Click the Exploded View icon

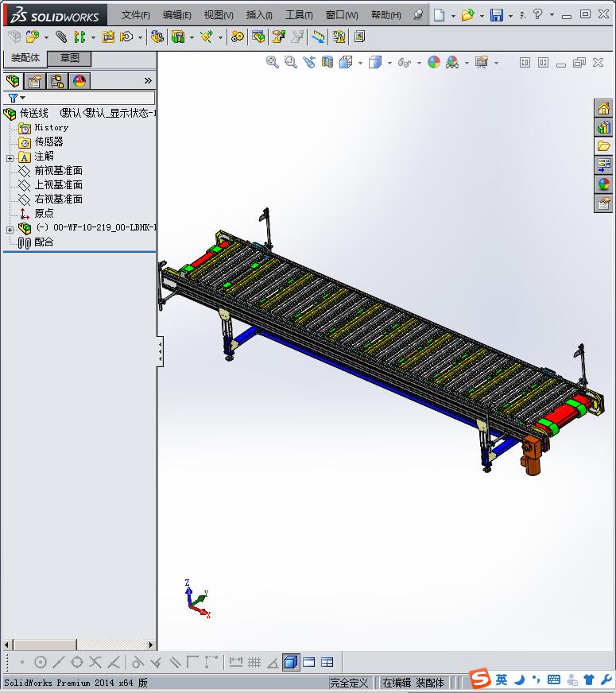[278, 37]
